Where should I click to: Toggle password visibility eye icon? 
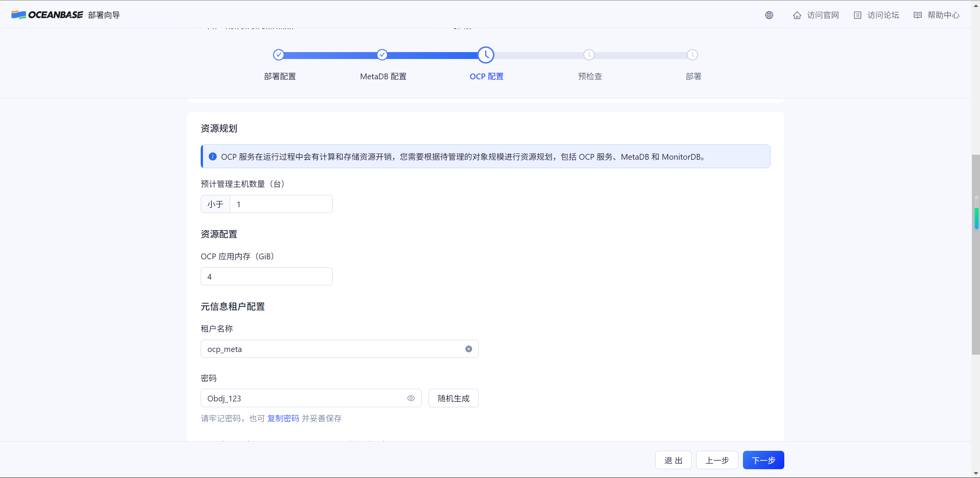411,398
